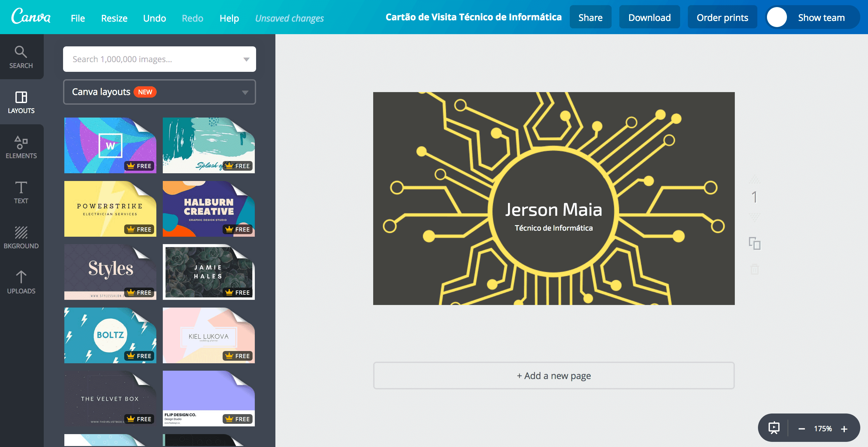Open the File menu
The width and height of the screenshot is (868, 447).
[x=78, y=18]
